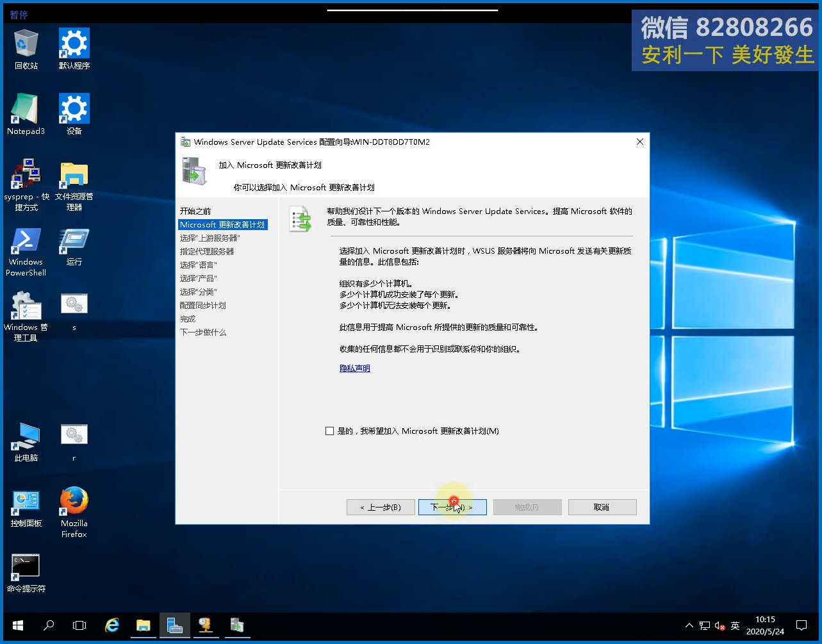
Task: Open 此电脑 (This PC) desktop icon
Action: click(x=26, y=442)
